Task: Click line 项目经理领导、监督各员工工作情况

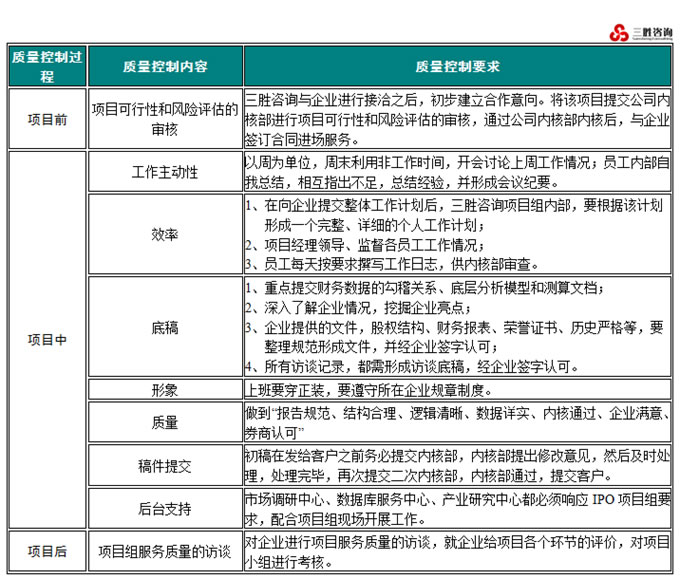Action: pos(364,245)
